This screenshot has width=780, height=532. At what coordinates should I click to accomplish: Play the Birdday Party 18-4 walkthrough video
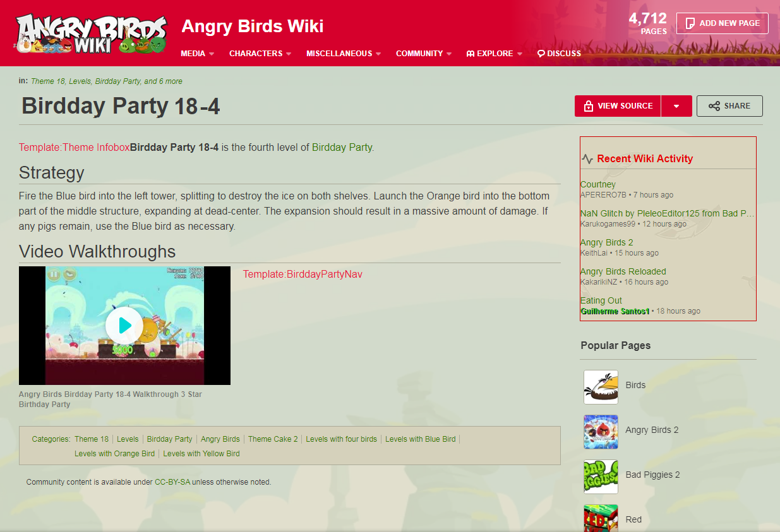[x=124, y=326]
